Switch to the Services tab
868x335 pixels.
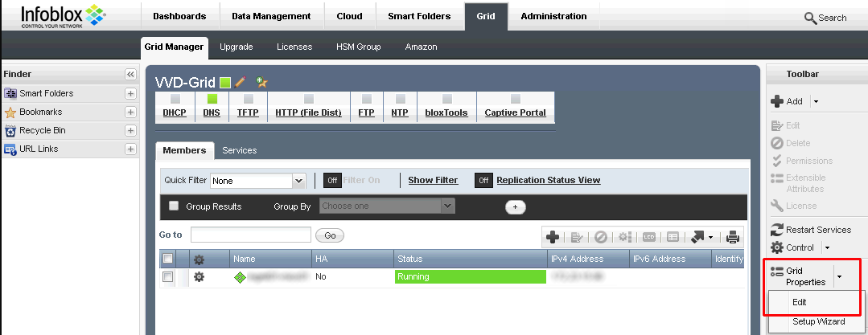[239, 150]
